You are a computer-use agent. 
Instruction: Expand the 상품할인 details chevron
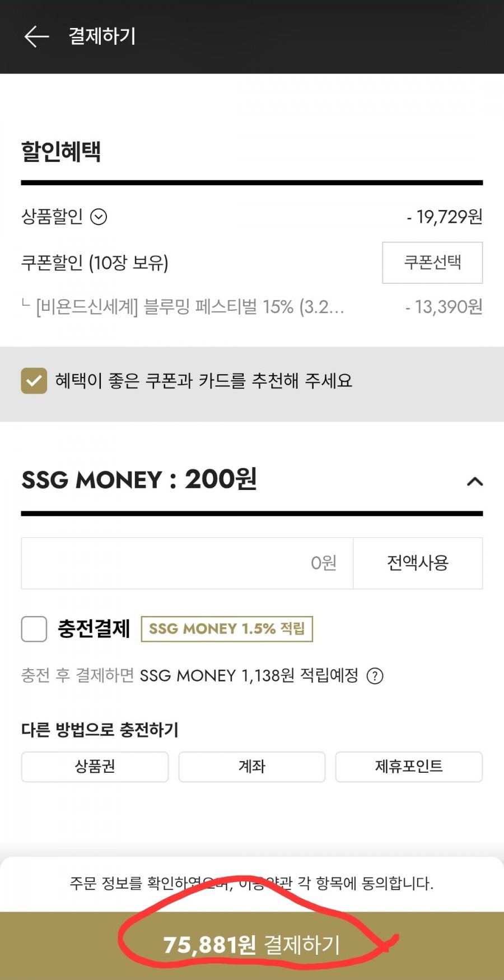(x=99, y=217)
